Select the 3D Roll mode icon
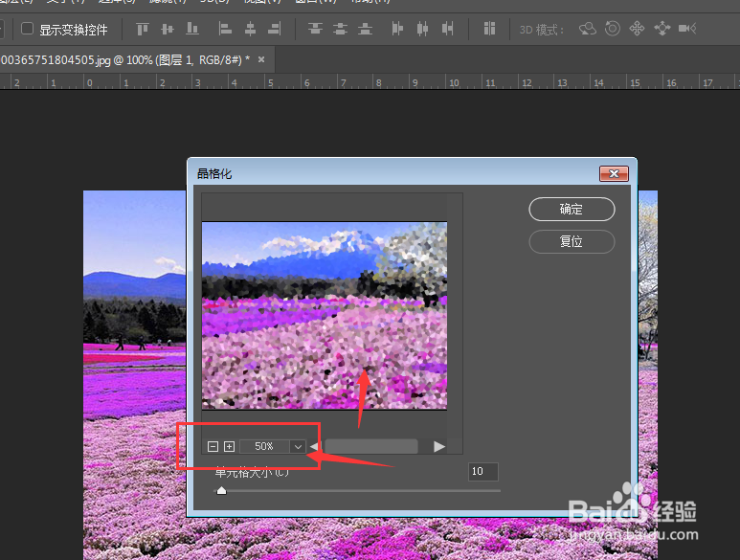The image size is (740, 560). pyautogui.click(x=613, y=29)
